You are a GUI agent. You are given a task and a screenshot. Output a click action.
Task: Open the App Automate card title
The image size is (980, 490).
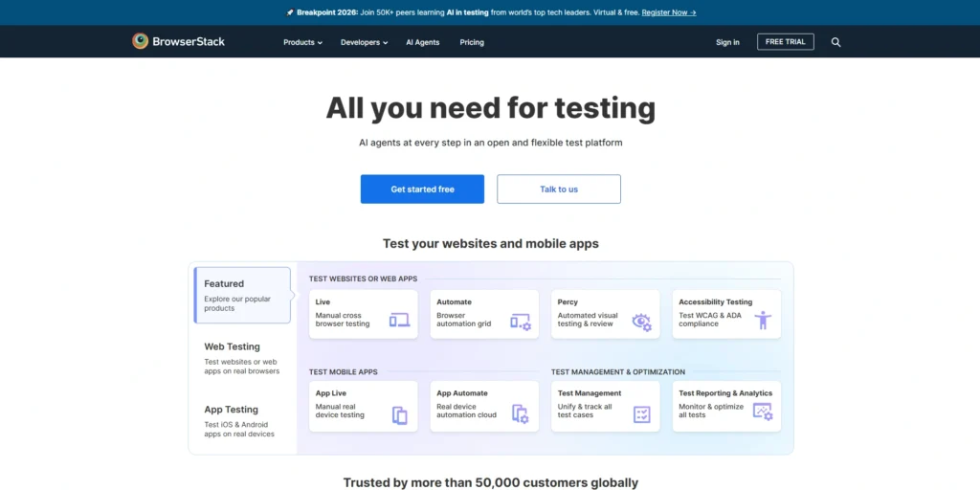tap(462, 393)
